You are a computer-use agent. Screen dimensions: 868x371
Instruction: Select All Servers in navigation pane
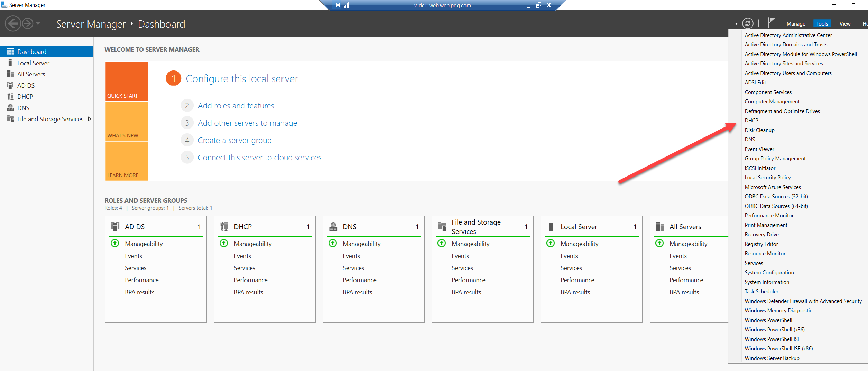click(x=46, y=74)
